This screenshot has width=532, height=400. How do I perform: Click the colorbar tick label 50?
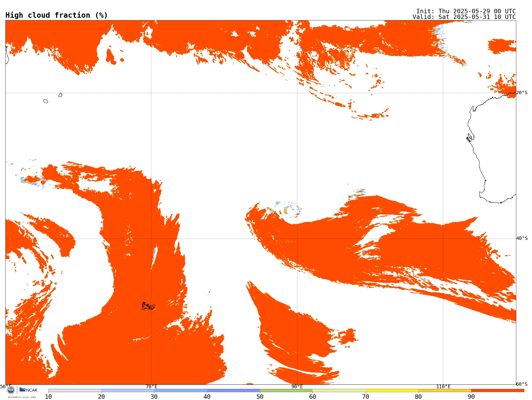(260, 397)
